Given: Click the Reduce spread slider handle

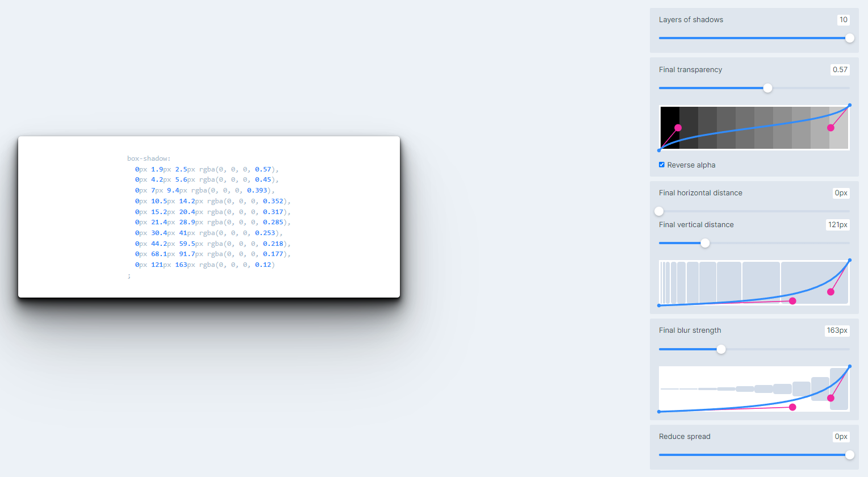Looking at the screenshot, I should tap(849, 455).
